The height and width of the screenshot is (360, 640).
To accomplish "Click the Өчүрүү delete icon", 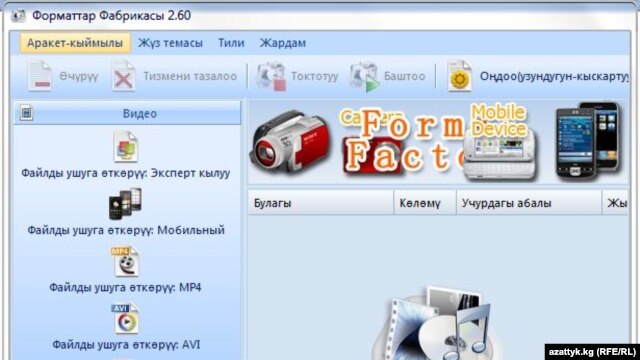I will coord(40,76).
